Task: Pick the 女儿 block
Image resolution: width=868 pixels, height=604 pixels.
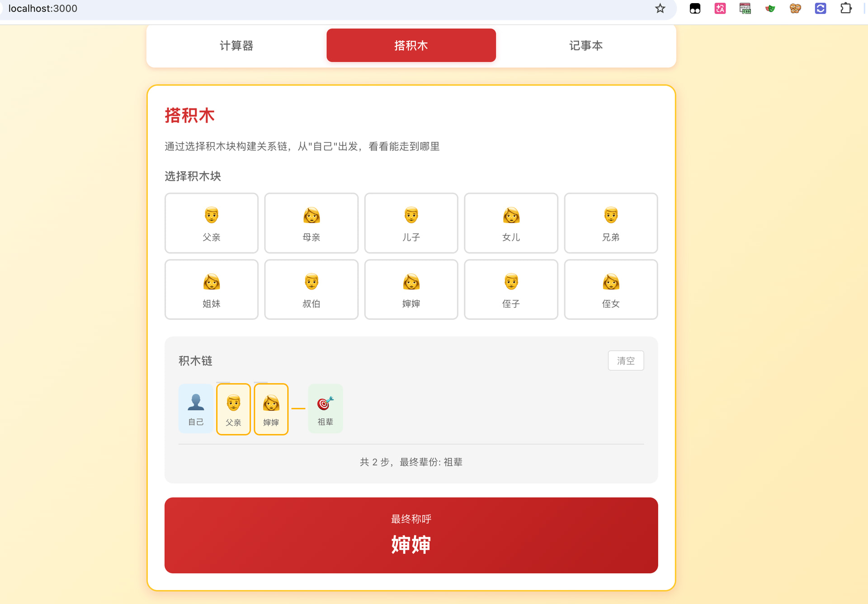Action: [511, 223]
